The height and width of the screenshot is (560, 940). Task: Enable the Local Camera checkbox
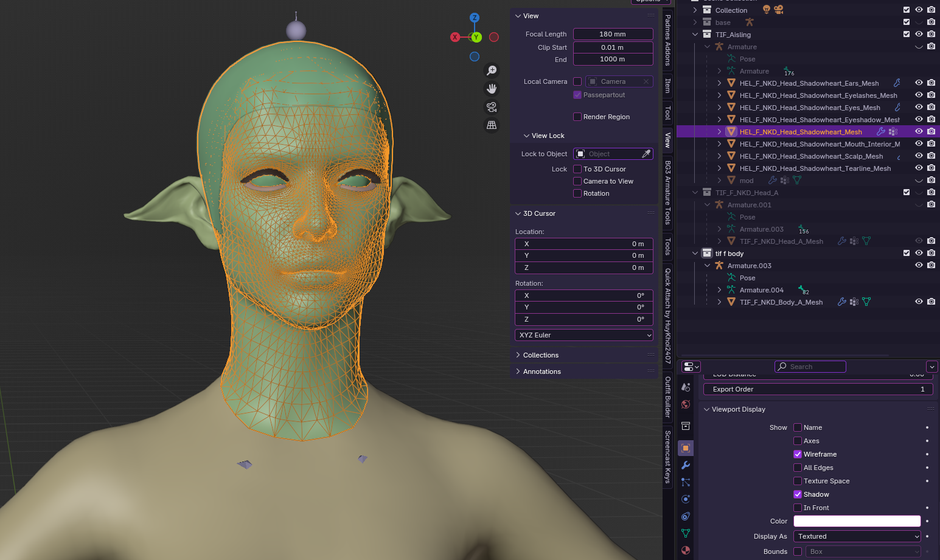[x=577, y=81]
